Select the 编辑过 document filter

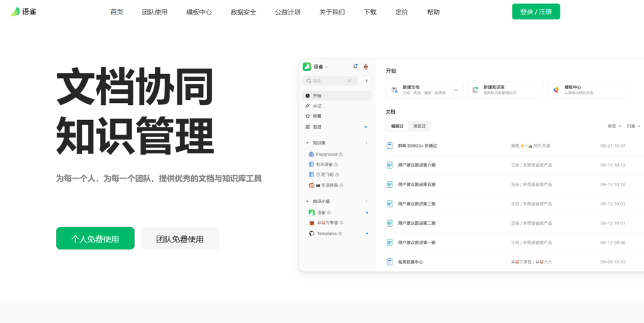coord(397,126)
